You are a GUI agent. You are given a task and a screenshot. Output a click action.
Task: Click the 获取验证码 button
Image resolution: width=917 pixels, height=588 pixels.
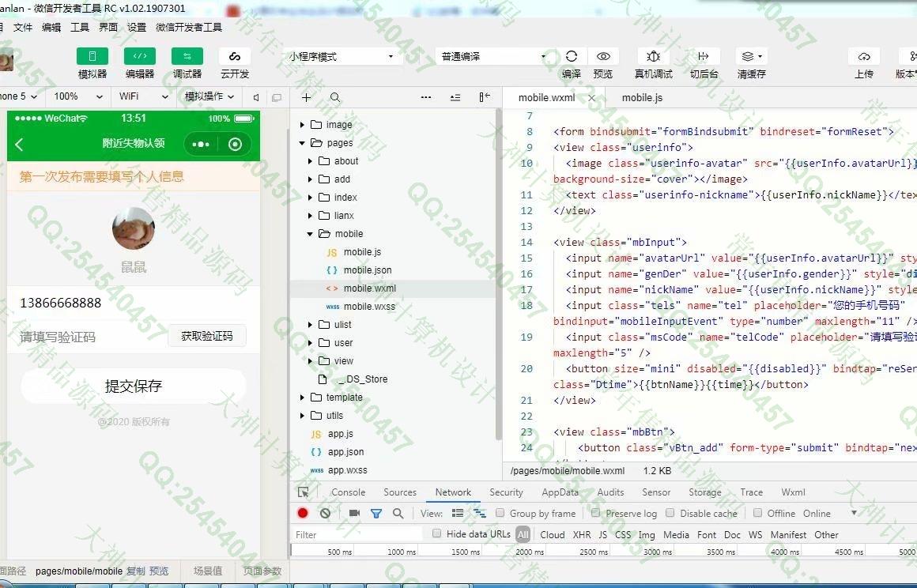pyautogui.click(x=207, y=336)
